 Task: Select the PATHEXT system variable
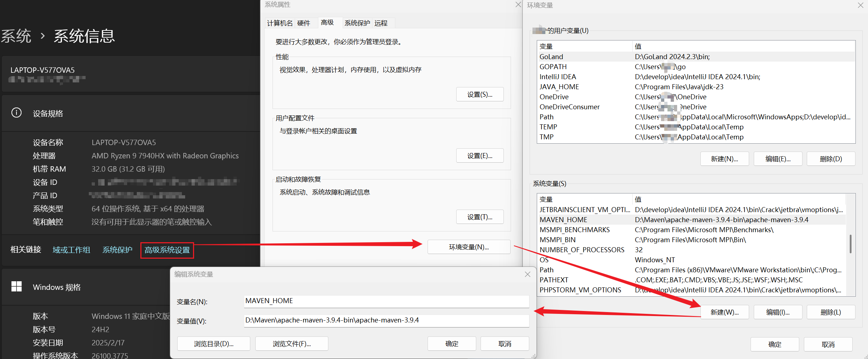(691, 280)
